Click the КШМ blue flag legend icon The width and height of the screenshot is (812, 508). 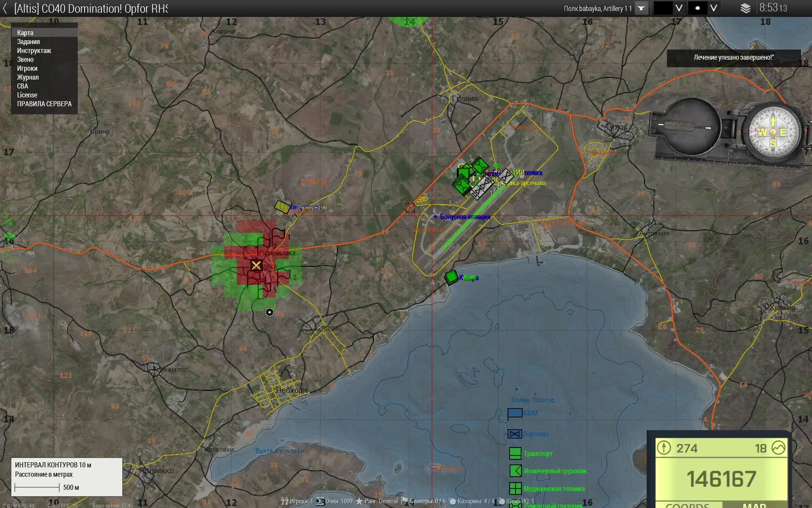tap(515, 414)
